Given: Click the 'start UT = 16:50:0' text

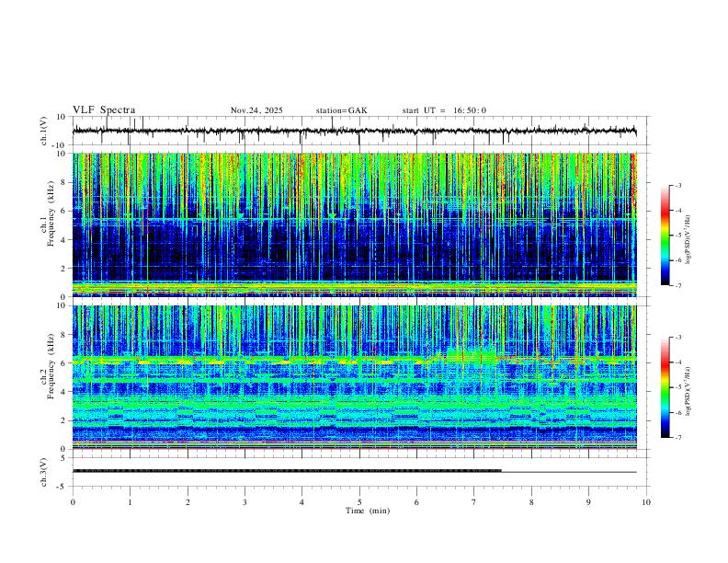Looking at the screenshot, I should tap(444, 110).
